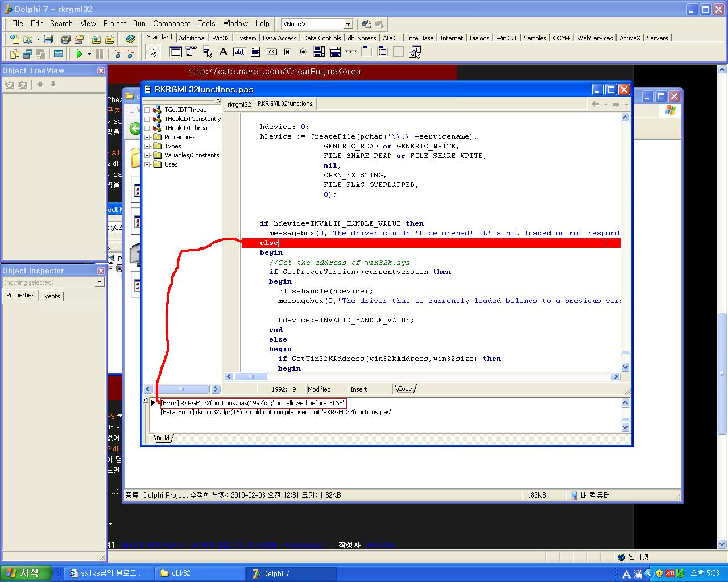Select the CheckBox component icon

287,52
